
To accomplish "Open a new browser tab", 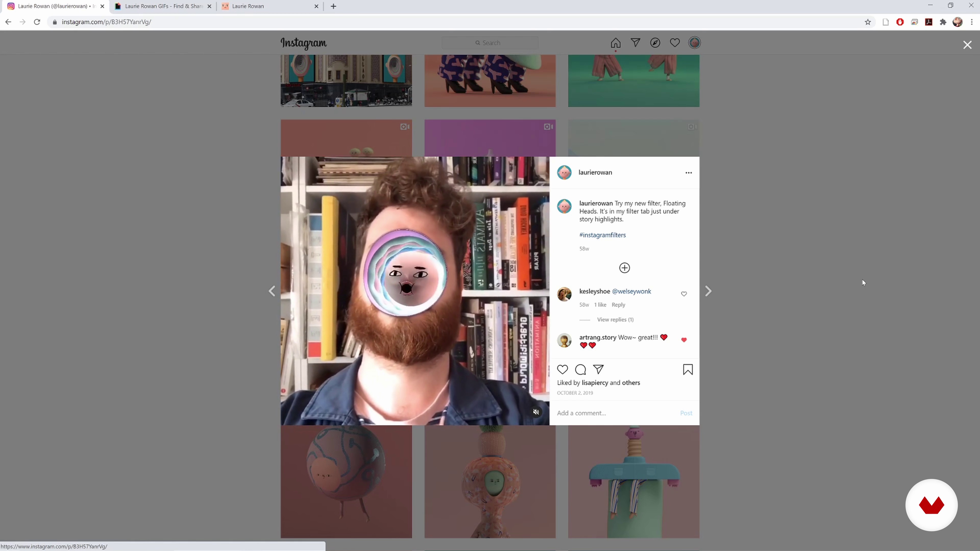I will pos(333,6).
